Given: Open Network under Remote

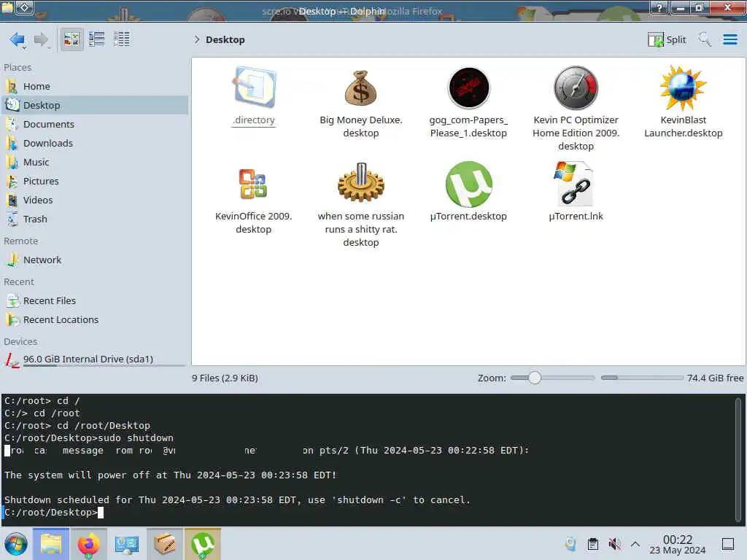Looking at the screenshot, I should tap(96, 260).
